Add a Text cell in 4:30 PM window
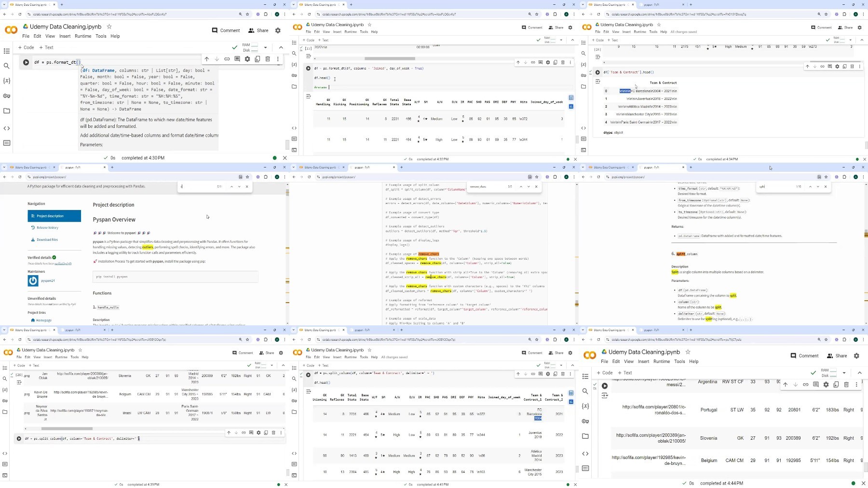 pos(46,47)
